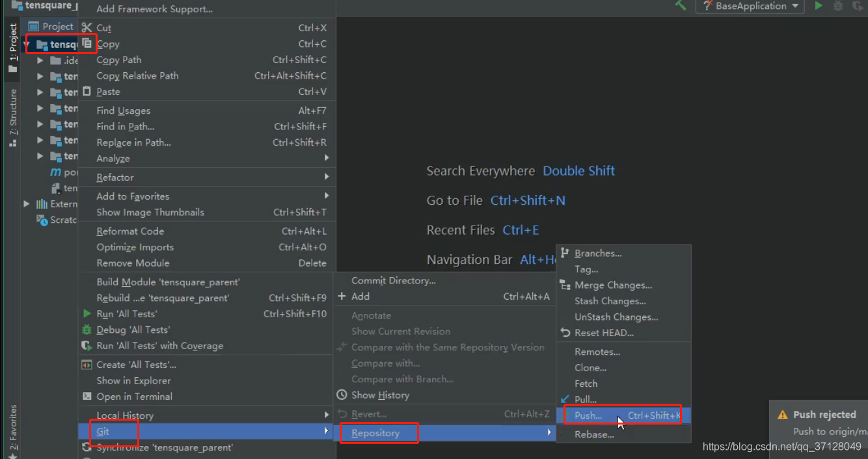Select Build Module 'tensquare_parent'
This screenshot has width=868, height=459.
click(x=206, y=282)
